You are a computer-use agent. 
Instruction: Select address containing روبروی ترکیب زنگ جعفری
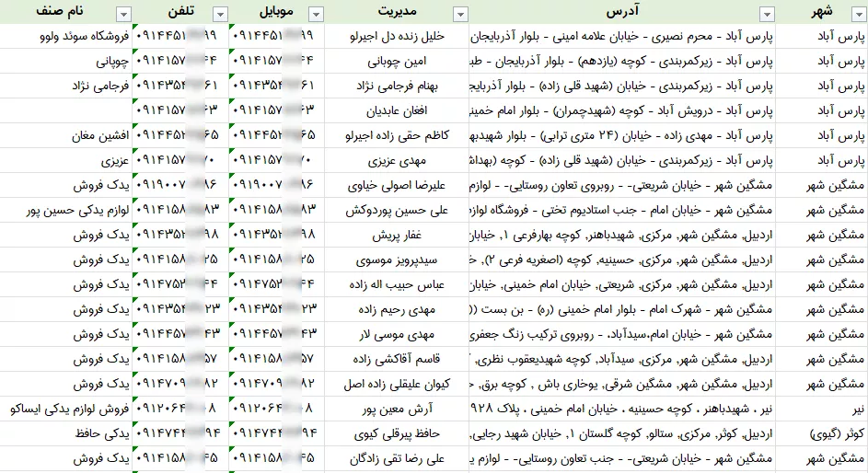click(622, 335)
